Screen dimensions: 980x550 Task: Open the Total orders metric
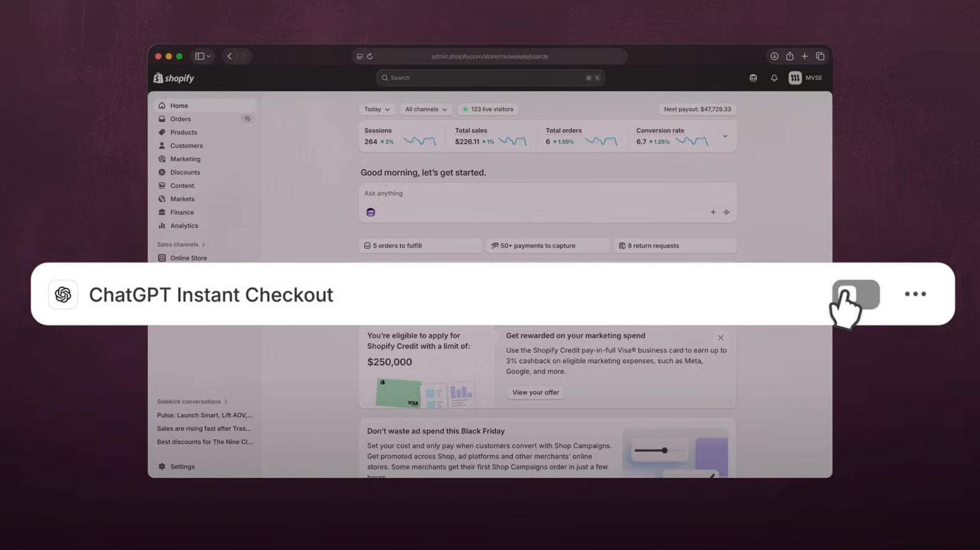[x=582, y=136]
